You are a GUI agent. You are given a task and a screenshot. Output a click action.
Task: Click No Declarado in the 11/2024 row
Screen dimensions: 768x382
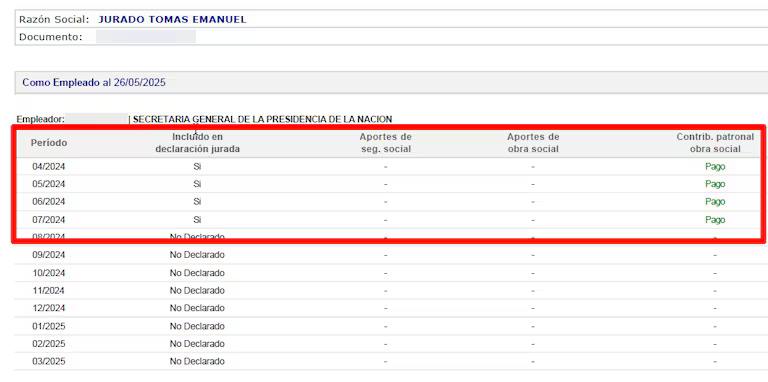click(x=197, y=291)
